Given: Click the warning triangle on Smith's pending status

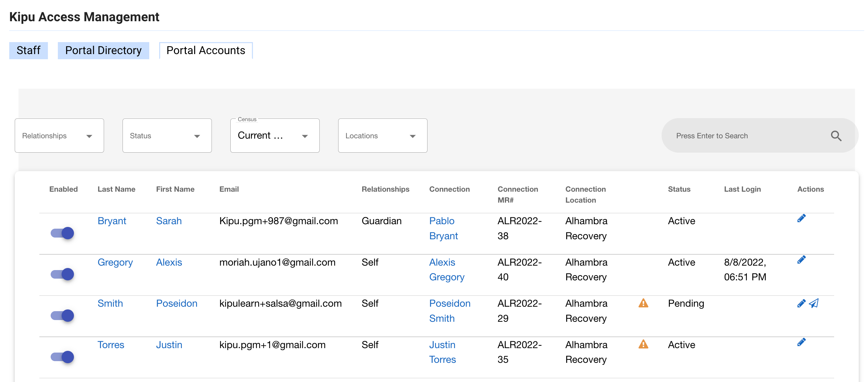Looking at the screenshot, I should 643,303.
